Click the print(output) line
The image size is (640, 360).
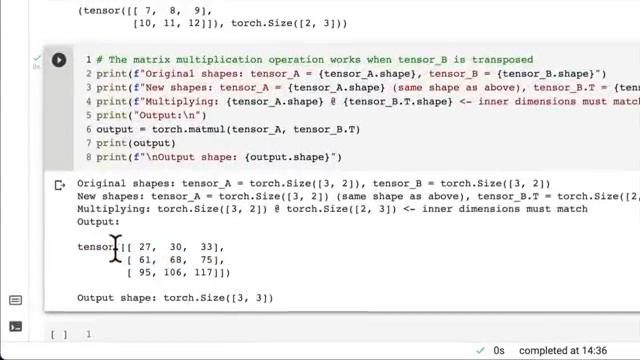point(136,143)
